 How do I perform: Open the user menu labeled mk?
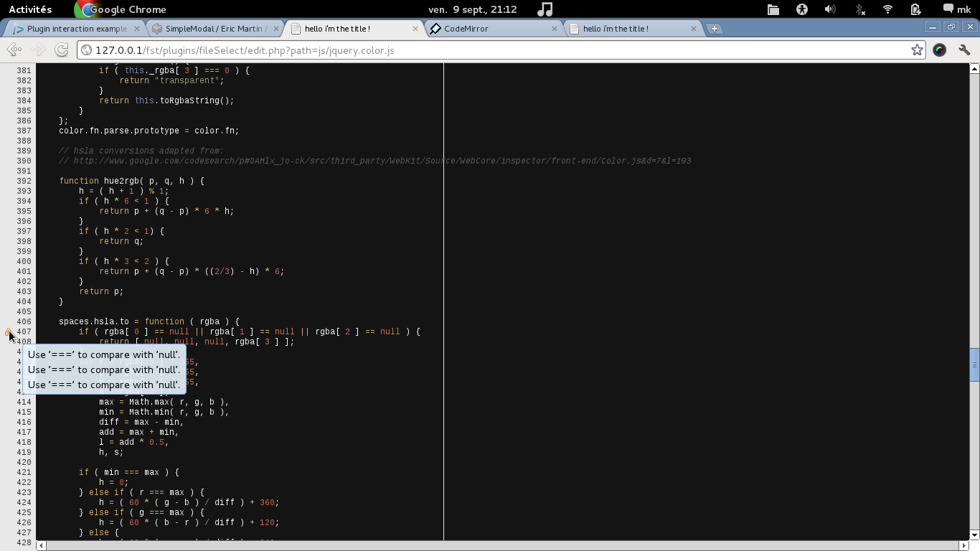[x=957, y=9]
